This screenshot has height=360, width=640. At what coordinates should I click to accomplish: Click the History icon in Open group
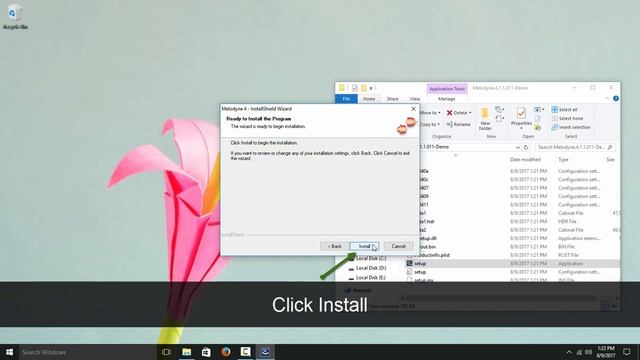point(538,127)
